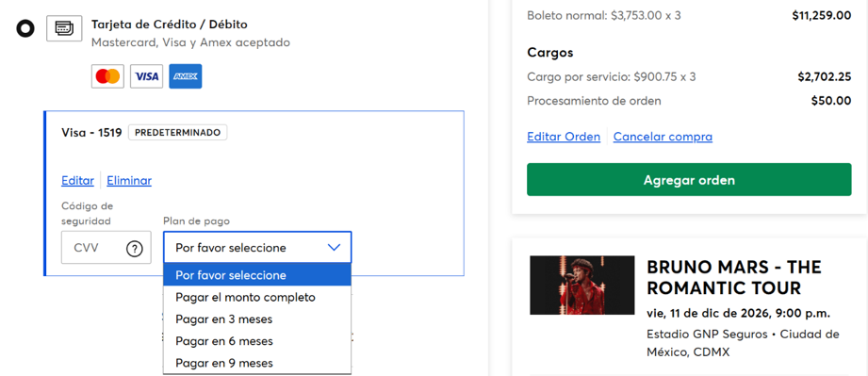This screenshot has width=868, height=376.
Task: Click the green Agregar orden button
Action: pos(689,179)
